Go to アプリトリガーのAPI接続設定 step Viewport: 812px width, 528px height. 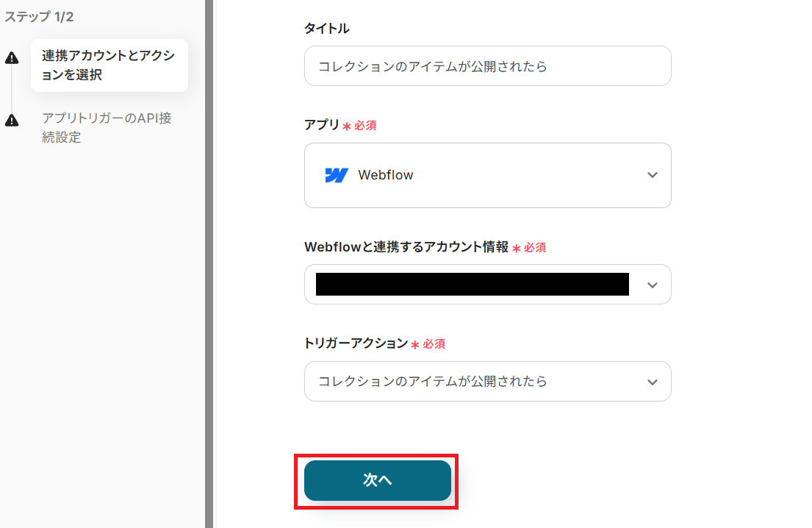(107, 127)
